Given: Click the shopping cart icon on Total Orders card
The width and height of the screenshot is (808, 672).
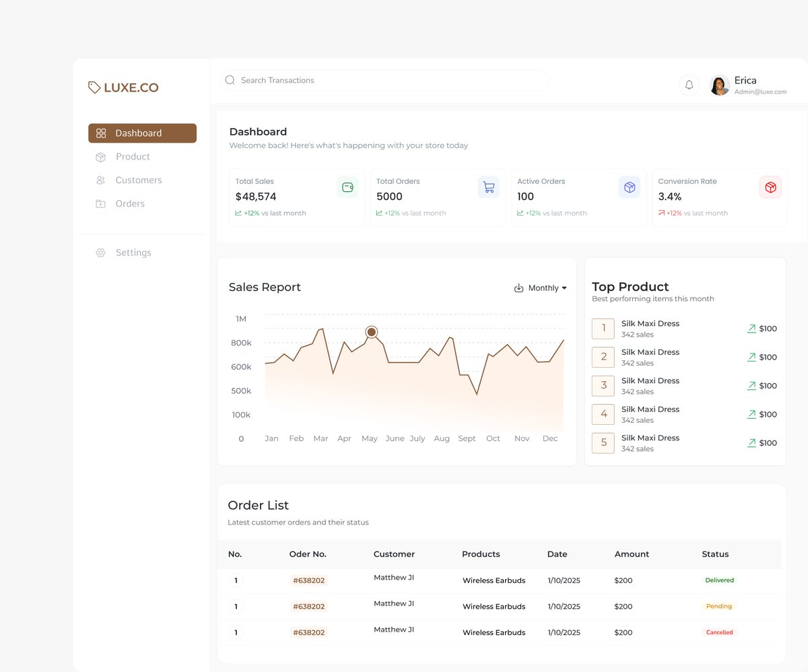Looking at the screenshot, I should pos(489,187).
